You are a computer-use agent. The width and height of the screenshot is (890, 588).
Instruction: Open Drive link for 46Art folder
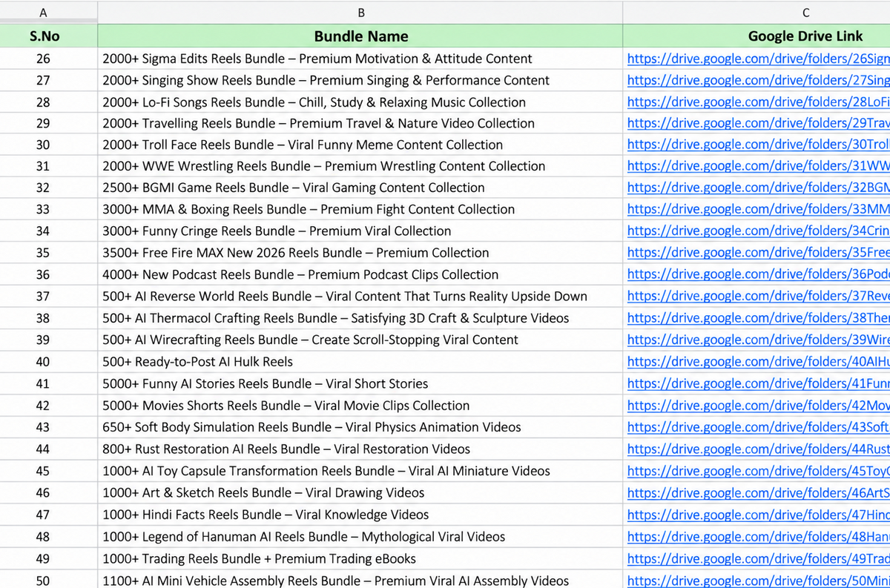[758, 492]
